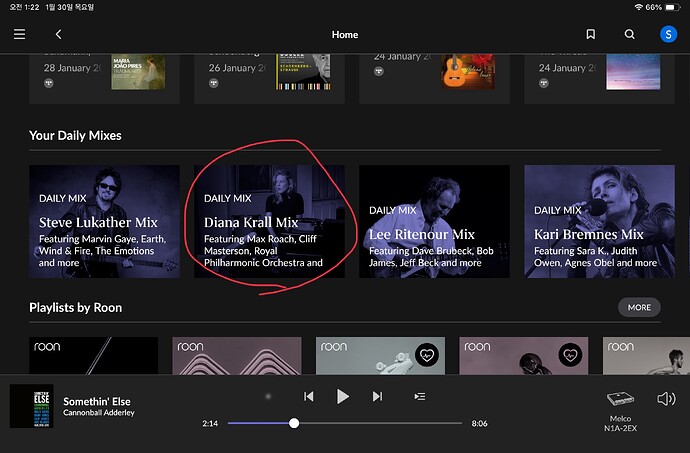Toggle the heart on third Roon playlist
The image size is (690, 453).
(x=426, y=355)
